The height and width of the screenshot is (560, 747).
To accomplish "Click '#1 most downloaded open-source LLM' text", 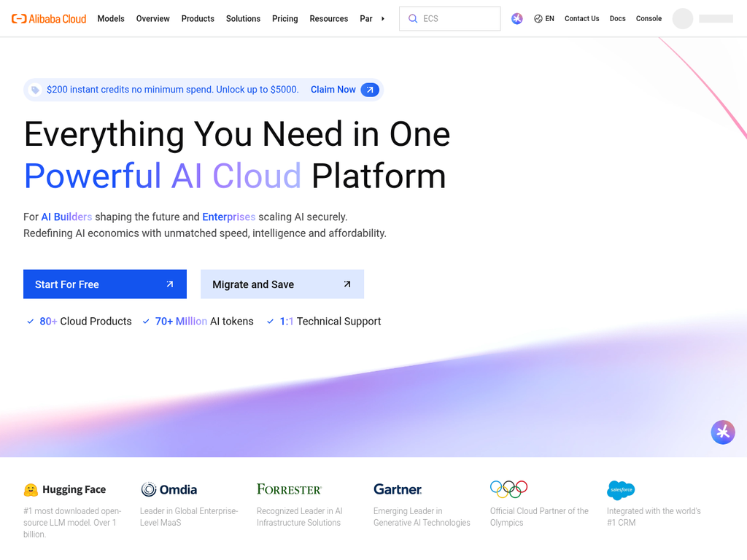I will click(72, 522).
